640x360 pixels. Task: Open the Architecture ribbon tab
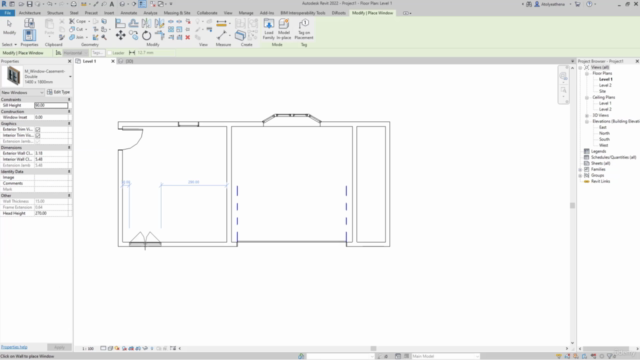click(x=30, y=13)
